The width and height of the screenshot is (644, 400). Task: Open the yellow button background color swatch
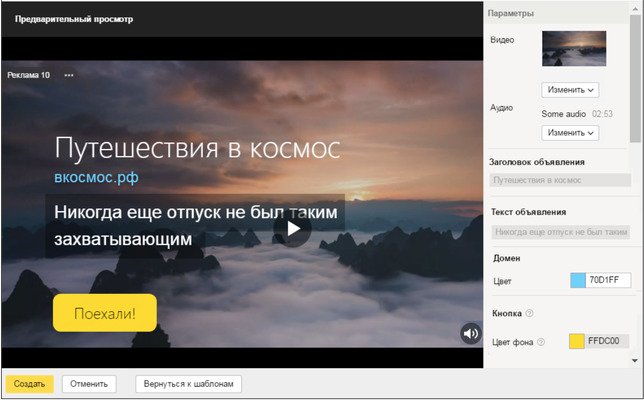click(x=576, y=342)
